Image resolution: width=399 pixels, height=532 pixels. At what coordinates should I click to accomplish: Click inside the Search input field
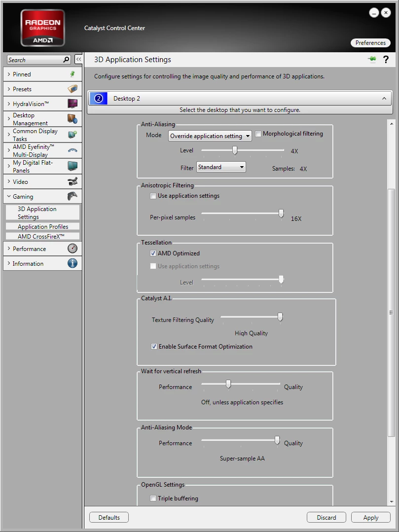tap(35, 60)
